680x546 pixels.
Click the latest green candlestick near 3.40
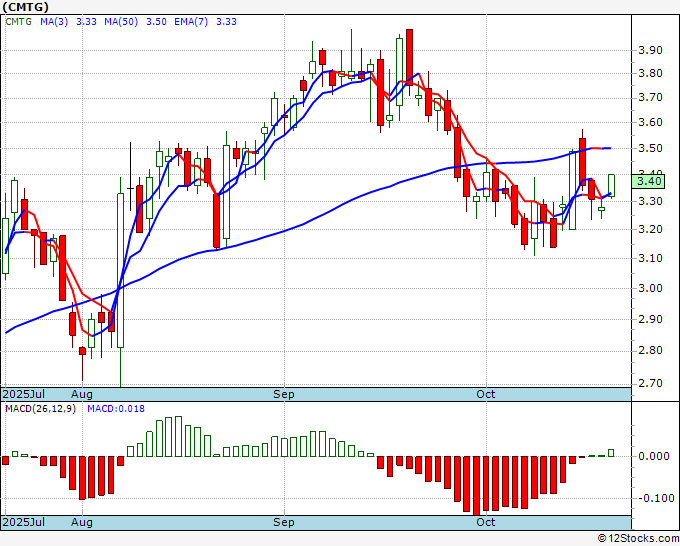click(x=611, y=186)
